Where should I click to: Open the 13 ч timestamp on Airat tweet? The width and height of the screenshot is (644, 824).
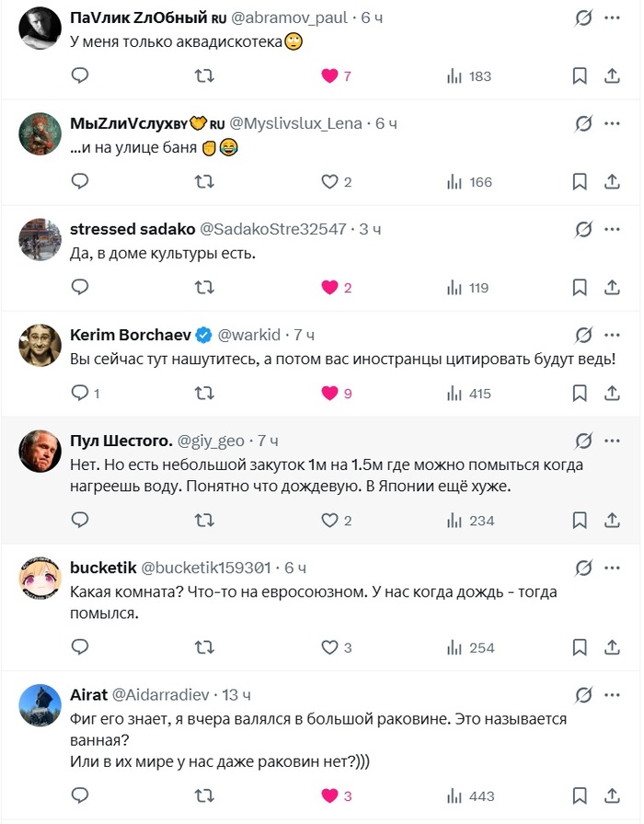pos(236,694)
